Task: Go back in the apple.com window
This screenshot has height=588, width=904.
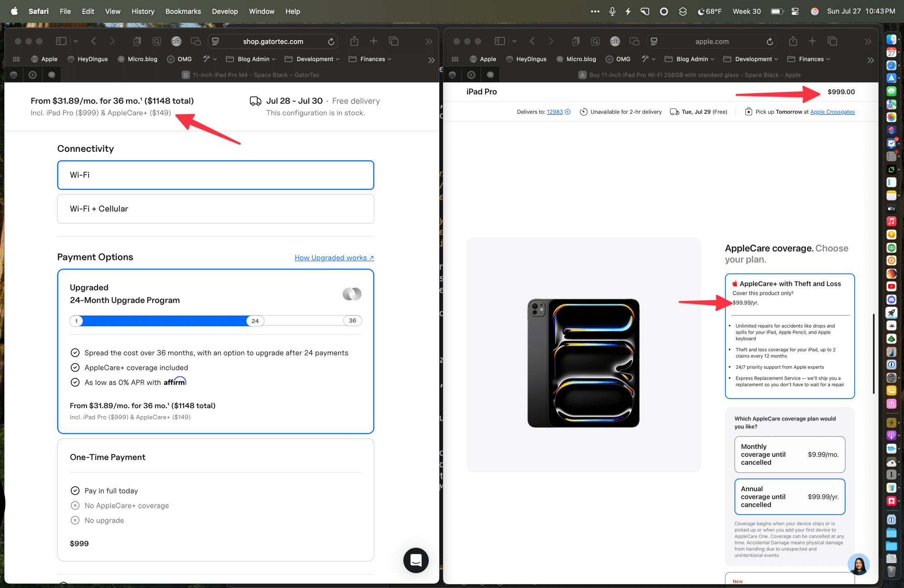Action: click(x=532, y=42)
